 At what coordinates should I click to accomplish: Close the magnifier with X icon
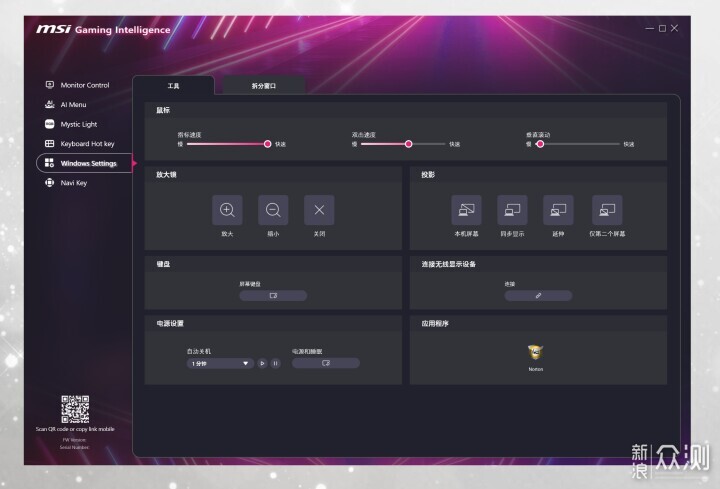pos(319,210)
